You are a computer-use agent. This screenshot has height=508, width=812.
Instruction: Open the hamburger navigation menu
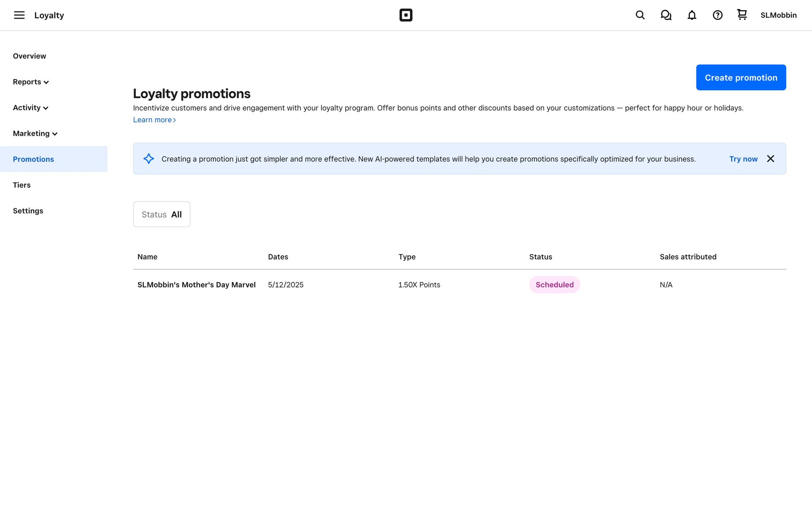pos(19,15)
